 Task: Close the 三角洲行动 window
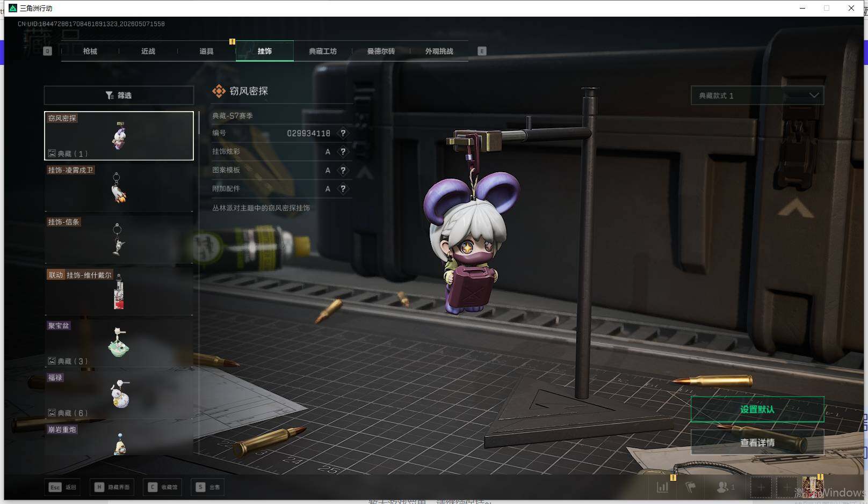[851, 8]
